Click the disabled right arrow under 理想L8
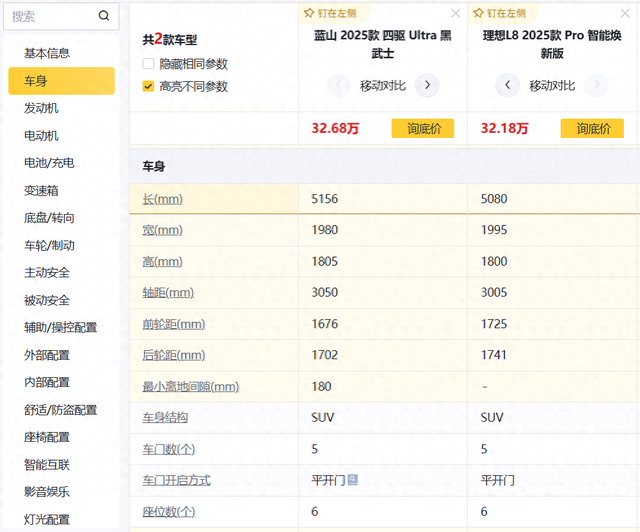The height and width of the screenshot is (532, 640). pos(596,85)
